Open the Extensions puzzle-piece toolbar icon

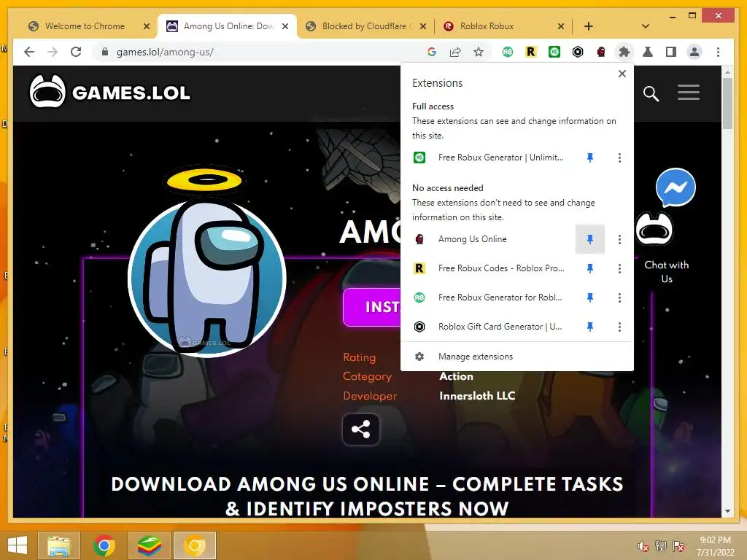click(x=624, y=52)
